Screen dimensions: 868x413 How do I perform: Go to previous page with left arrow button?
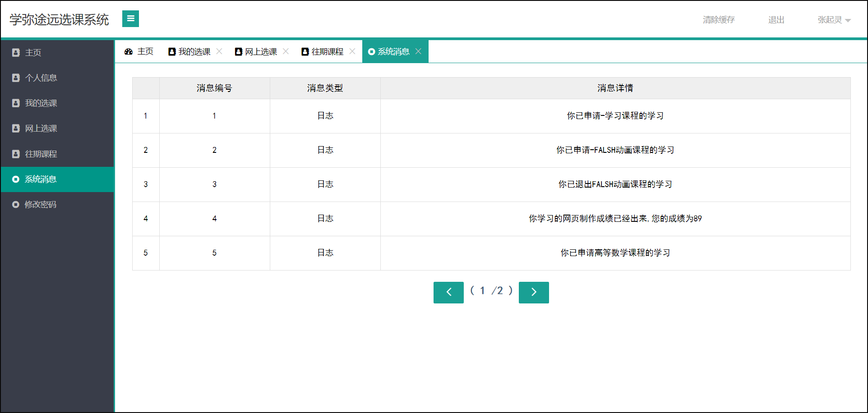click(x=448, y=292)
